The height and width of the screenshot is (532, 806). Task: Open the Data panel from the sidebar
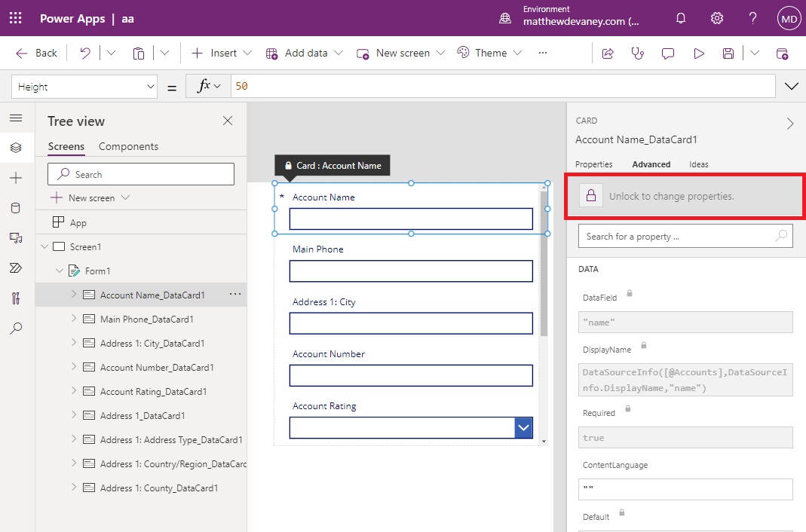pos(15,208)
